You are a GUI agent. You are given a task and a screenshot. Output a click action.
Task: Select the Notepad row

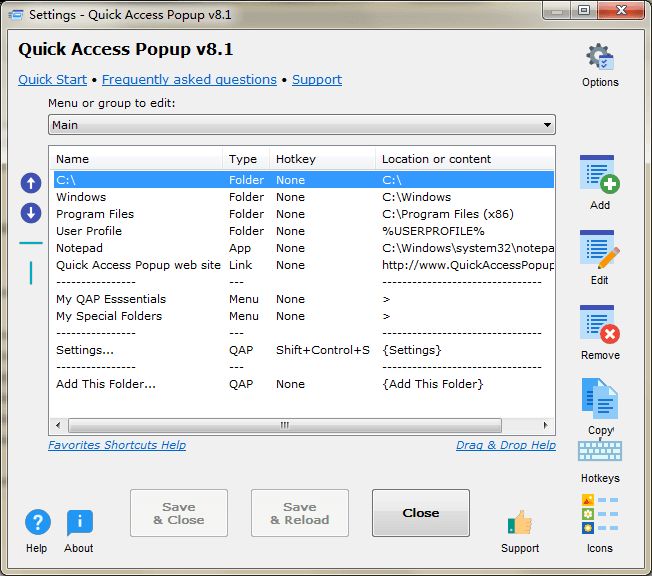coord(304,248)
